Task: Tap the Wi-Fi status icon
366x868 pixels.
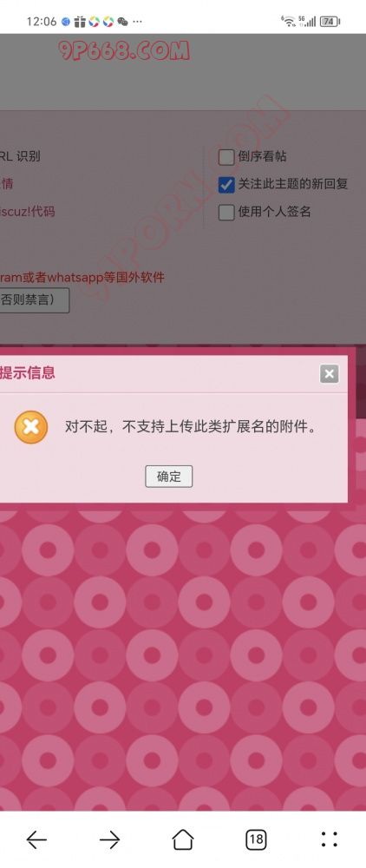Action: coord(288,22)
